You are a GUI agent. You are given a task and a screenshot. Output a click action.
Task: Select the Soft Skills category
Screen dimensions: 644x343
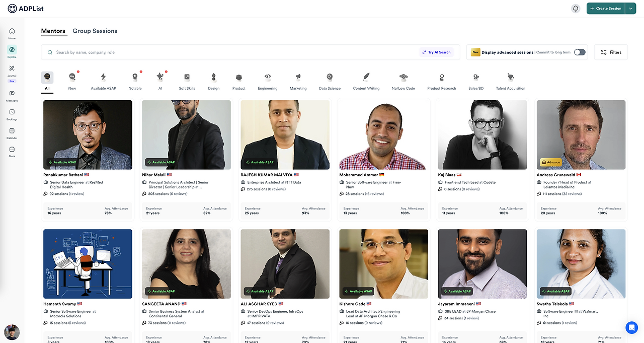(187, 81)
